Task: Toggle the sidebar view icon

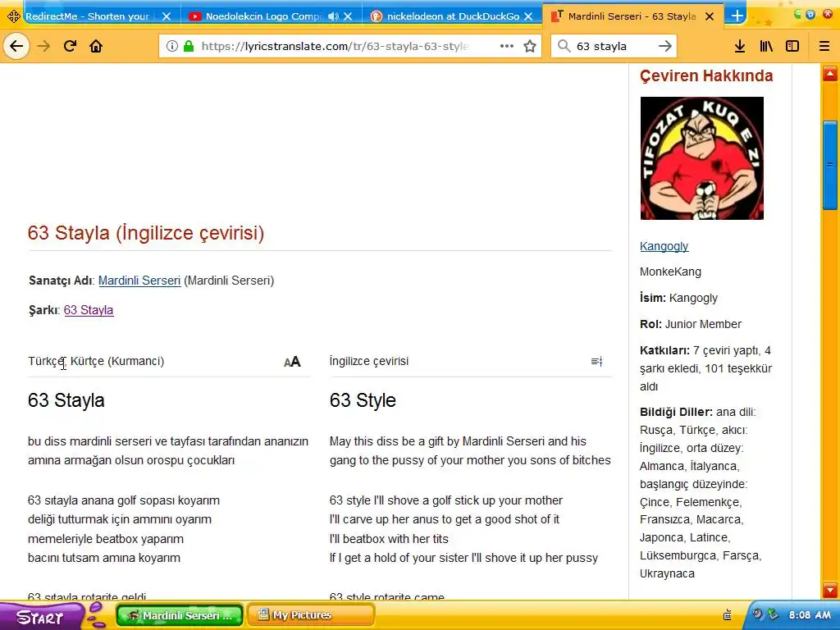Action: [792, 46]
